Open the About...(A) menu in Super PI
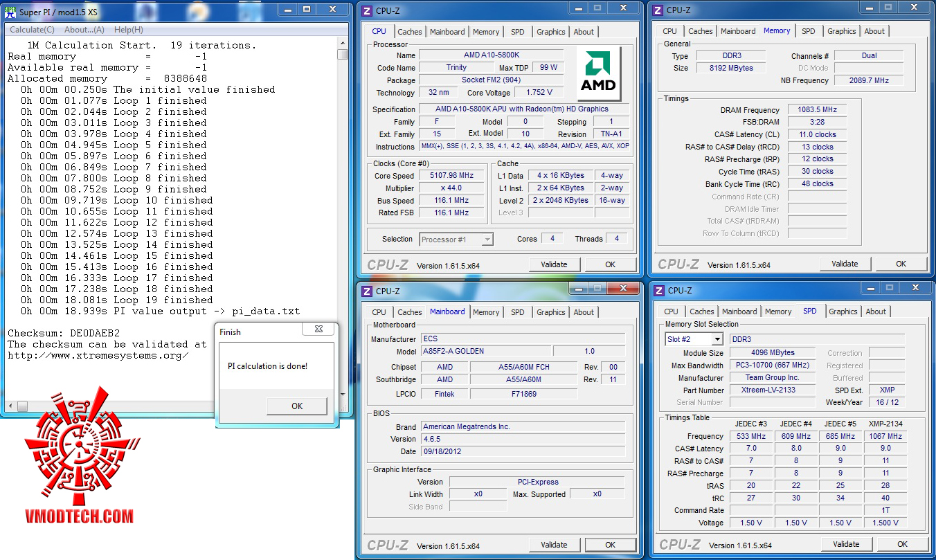Screen dimensions: 936x560 click(84, 30)
